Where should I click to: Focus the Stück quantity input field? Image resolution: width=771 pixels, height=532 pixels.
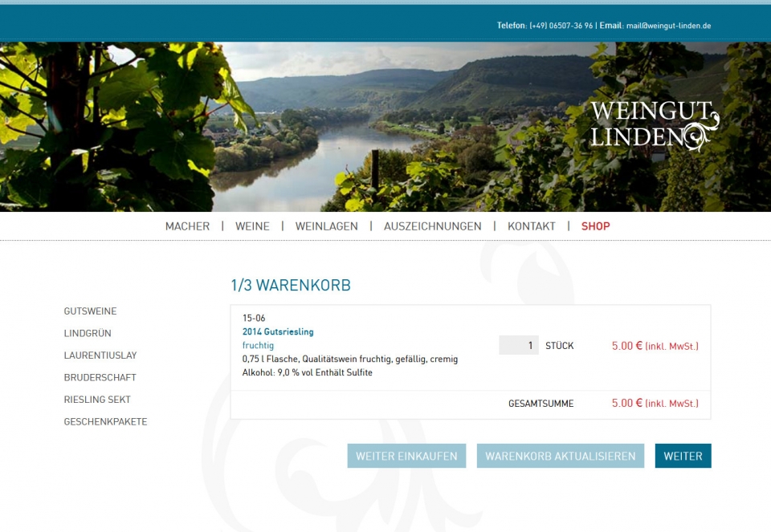519,345
